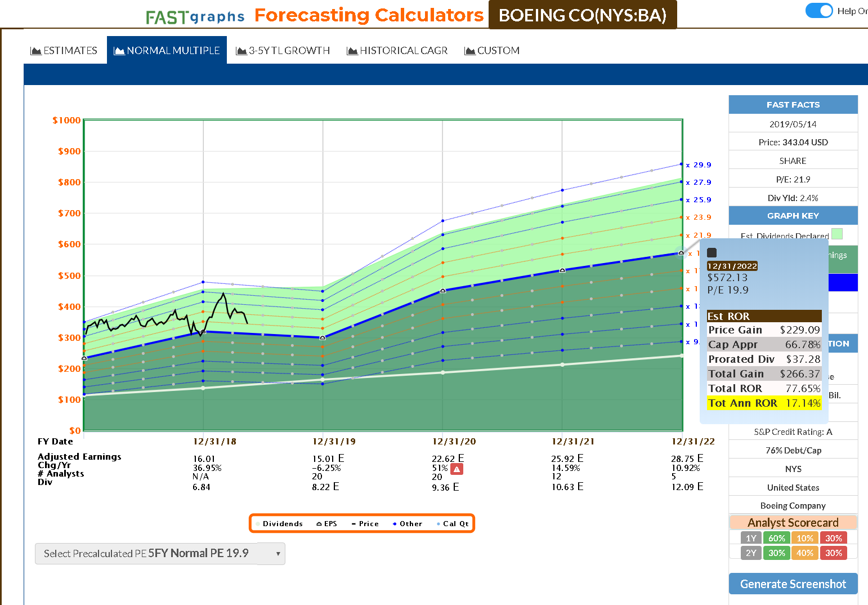Click the Total ROR 77.65% row
Image resolution: width=868 pixels, height=605 pixels.
[x=764, y=388]
